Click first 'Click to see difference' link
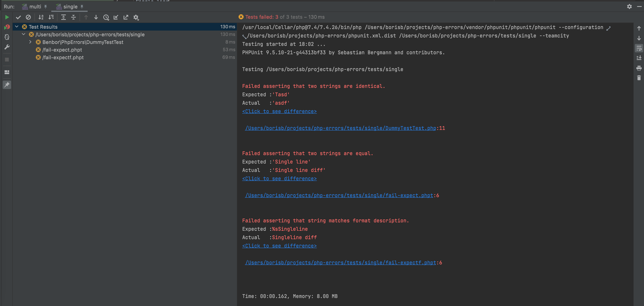This screenshot has width=644, height=306. click(x=279, y=111)
